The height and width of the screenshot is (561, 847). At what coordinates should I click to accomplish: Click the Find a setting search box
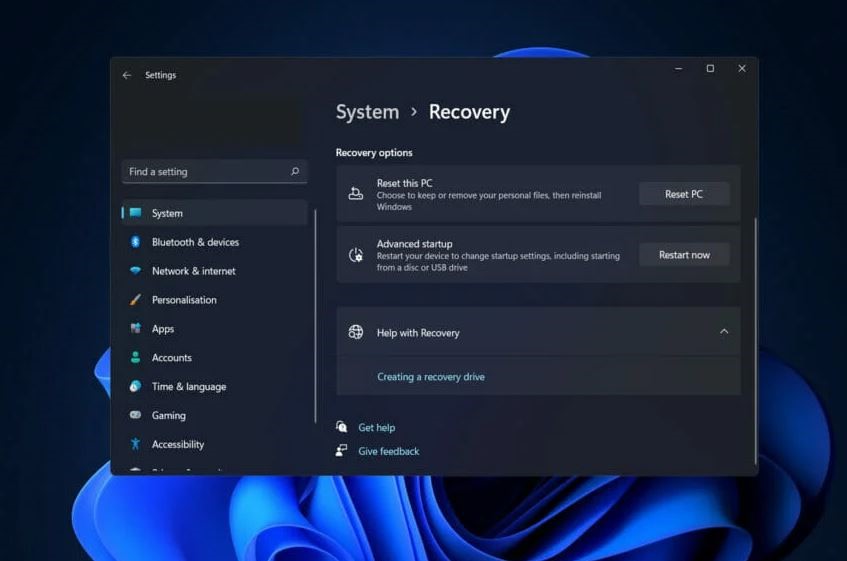coord(215,171)
